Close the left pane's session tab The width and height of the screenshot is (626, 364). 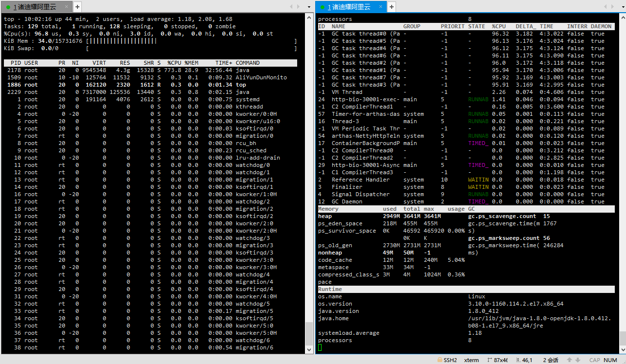(x=66, y=7)
